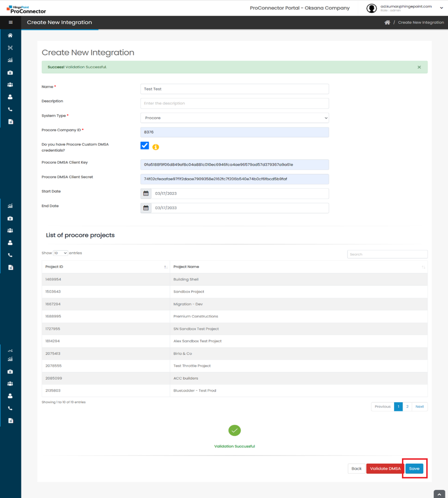Click scroll-to-top arrow button

coord(439,494)
